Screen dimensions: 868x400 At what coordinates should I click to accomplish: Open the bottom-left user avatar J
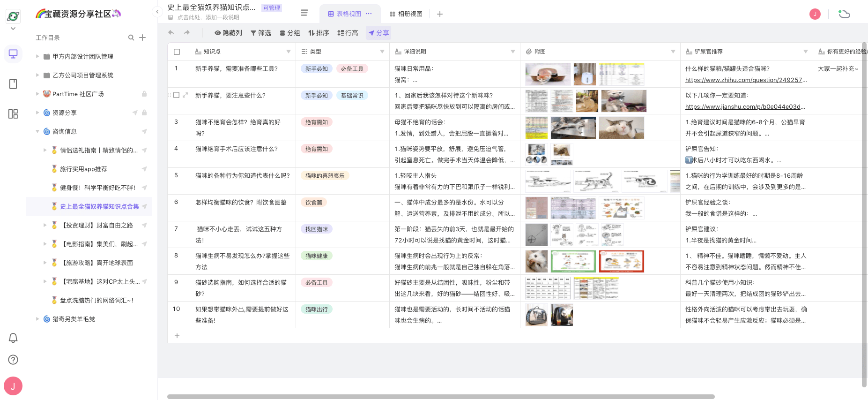13,386
